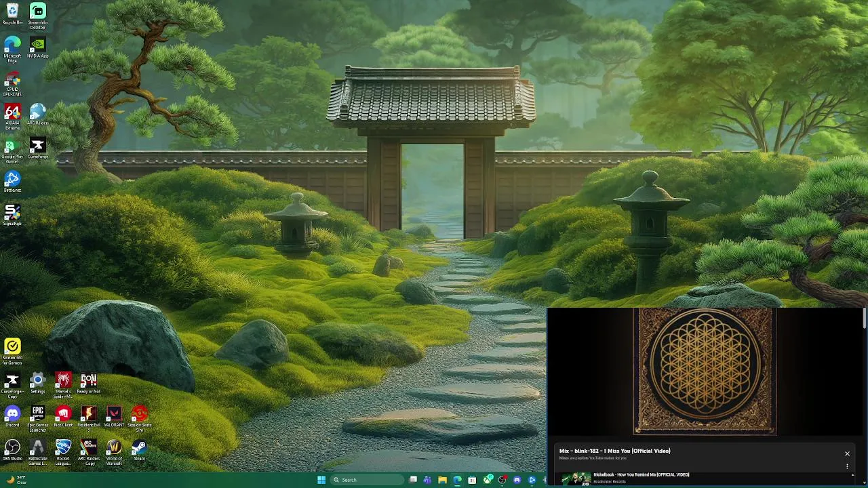Select the ARC Raiders - Copy icon
Screen dimensions: 868x488
(89, 451)
